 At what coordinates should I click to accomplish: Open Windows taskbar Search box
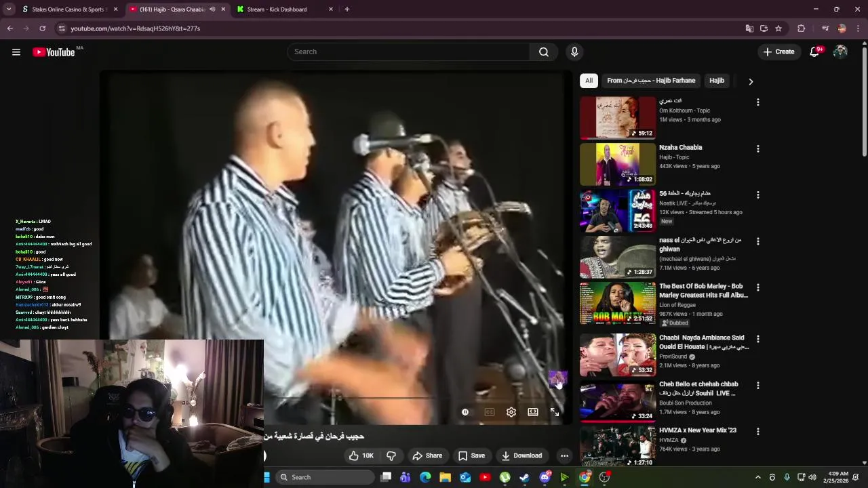click(x=325, y=477)
